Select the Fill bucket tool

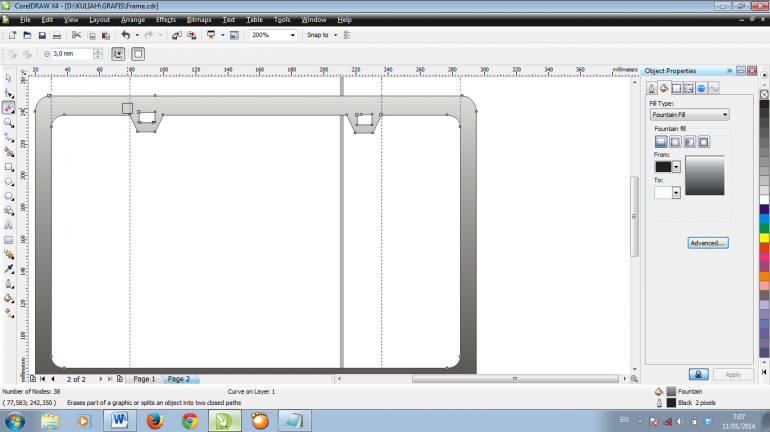(8, 298)
